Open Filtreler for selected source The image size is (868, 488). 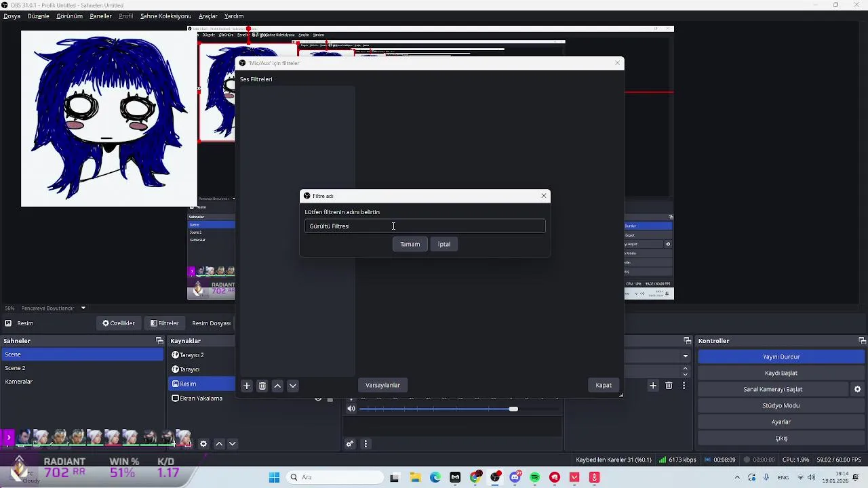pos(164,323)
